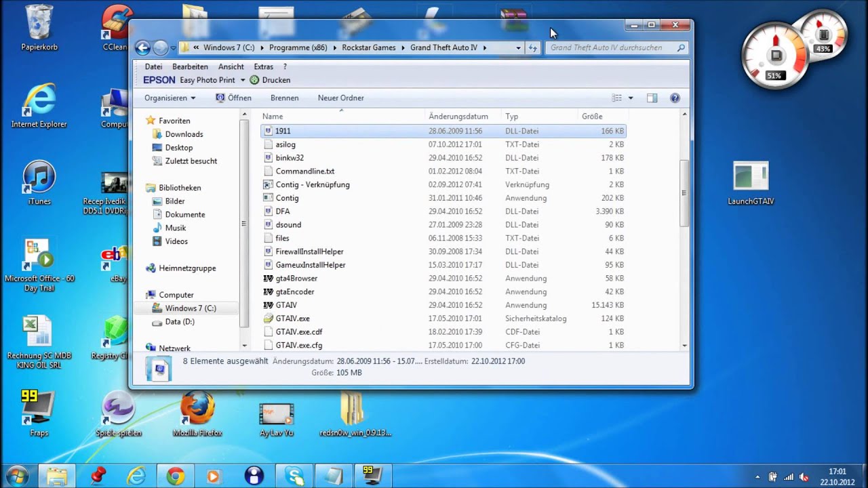Select the gta4Browser application
This screenshot has width=868, height=488.
coord(443,279)
